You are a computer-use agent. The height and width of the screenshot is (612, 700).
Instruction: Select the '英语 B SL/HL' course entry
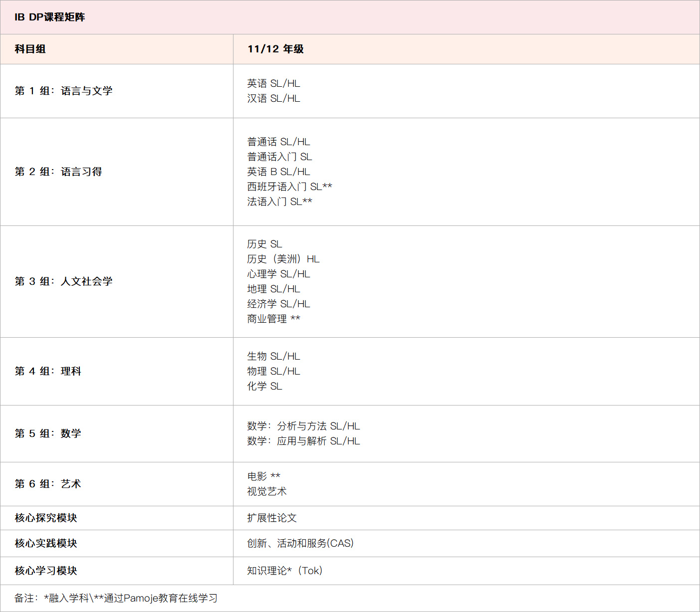coord(278,172)
